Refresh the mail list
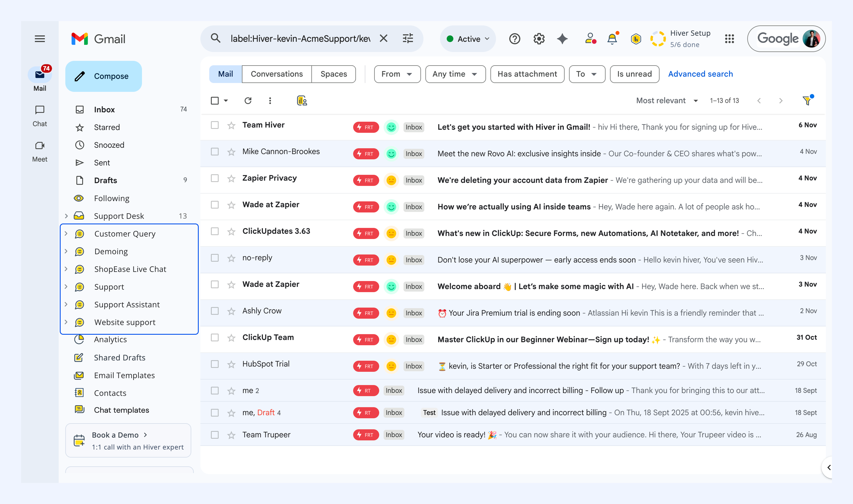Screen dimensions: 853x504 point(248,100)
